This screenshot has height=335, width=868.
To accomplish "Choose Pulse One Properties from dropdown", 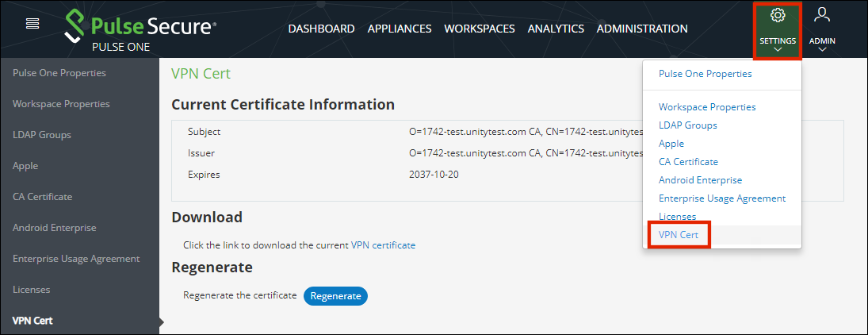I will 705,74.
